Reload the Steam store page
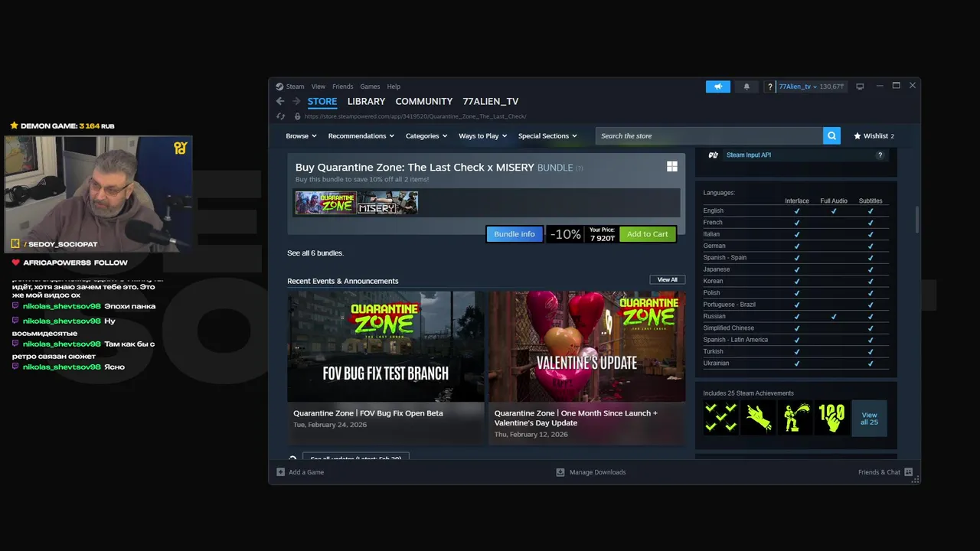The width and height of the screenshot is (980, 551). click(x=281, y=116)
